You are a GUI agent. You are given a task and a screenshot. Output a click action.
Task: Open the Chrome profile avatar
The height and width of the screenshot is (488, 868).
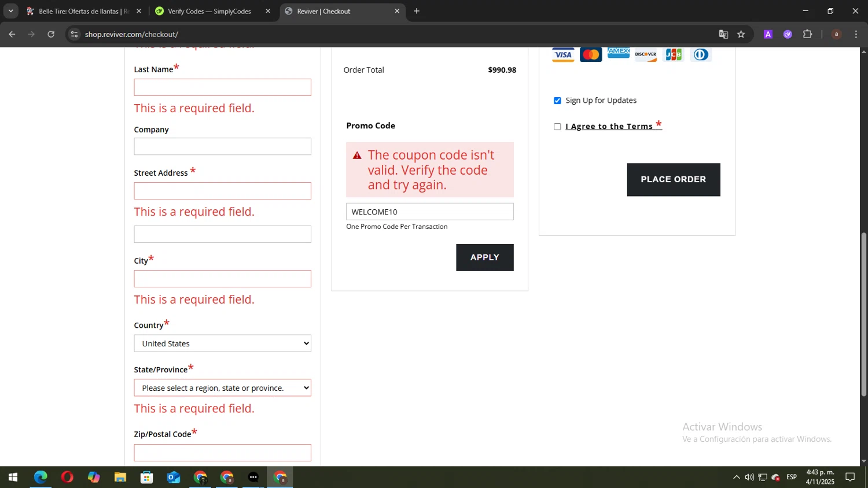coord(836,34)
